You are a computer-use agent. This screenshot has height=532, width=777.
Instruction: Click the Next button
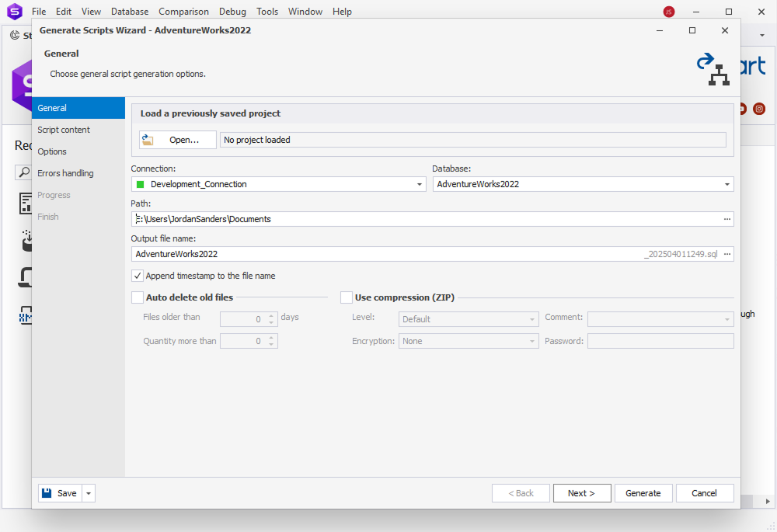tap(582, 493)
